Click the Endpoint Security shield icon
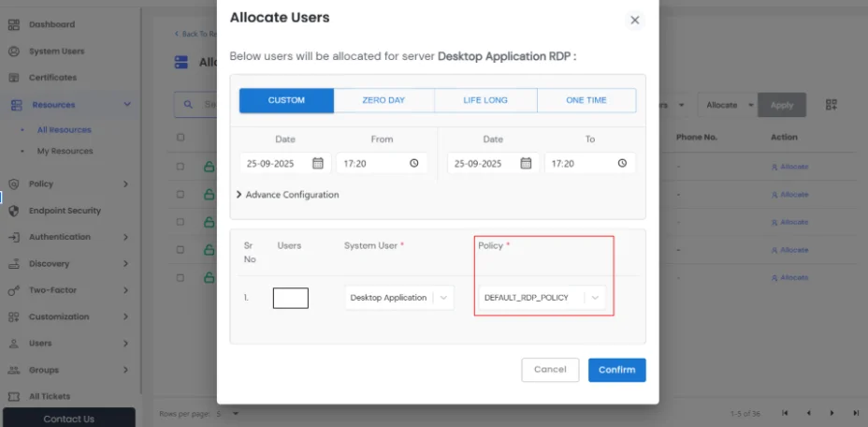The image size is (868, 427). (14, 211)
